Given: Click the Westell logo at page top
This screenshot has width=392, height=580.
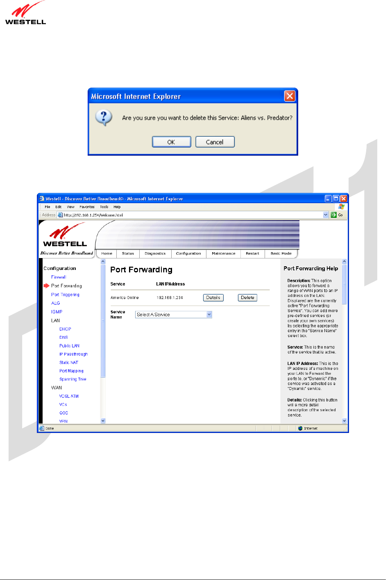Looking at the screenshot, I should tap(25, 13).
